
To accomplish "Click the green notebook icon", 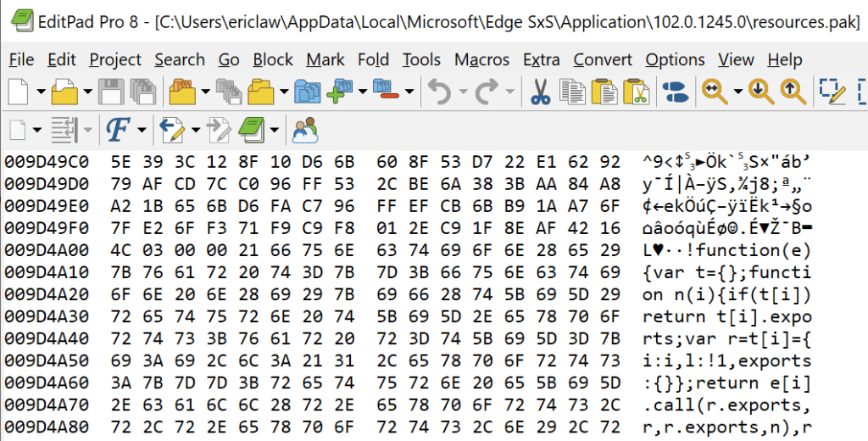I will pos(252,131).
